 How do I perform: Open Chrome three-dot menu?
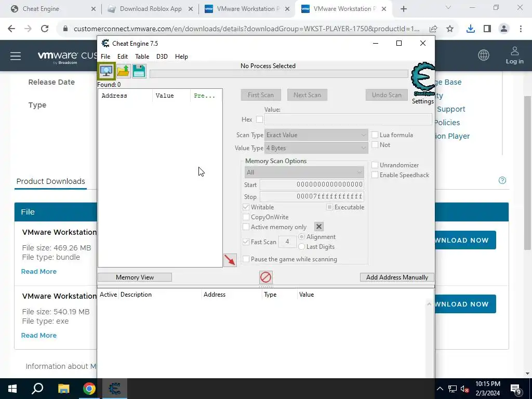click(521, 29)
